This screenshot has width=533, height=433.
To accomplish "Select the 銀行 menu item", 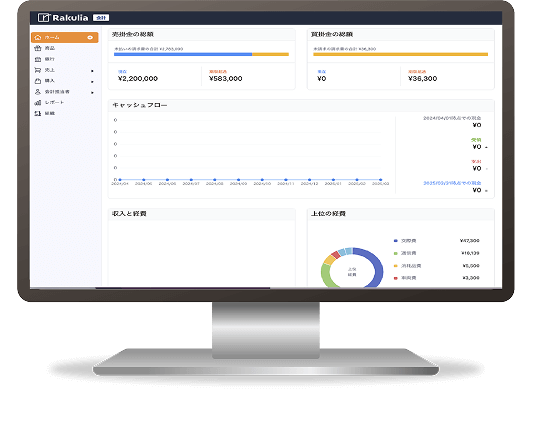I will [66, 59].
